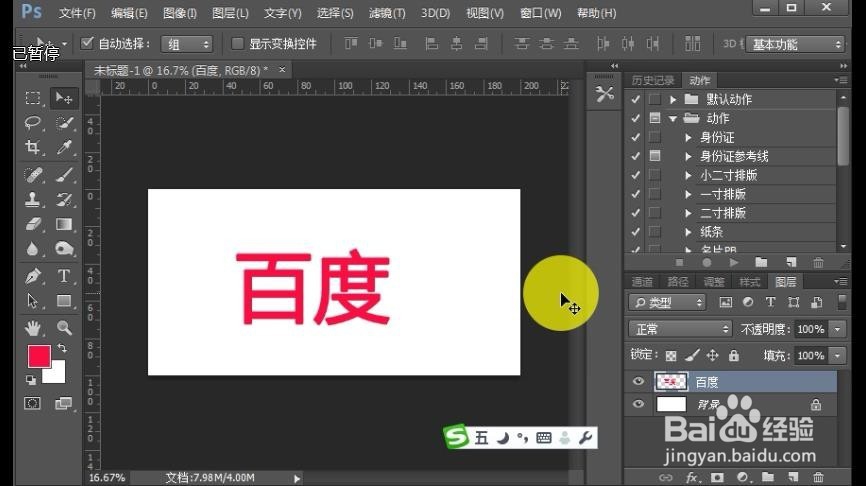Select the Crop tool
The height and width of the screenshot is (486, 866).
click(33, 147)
